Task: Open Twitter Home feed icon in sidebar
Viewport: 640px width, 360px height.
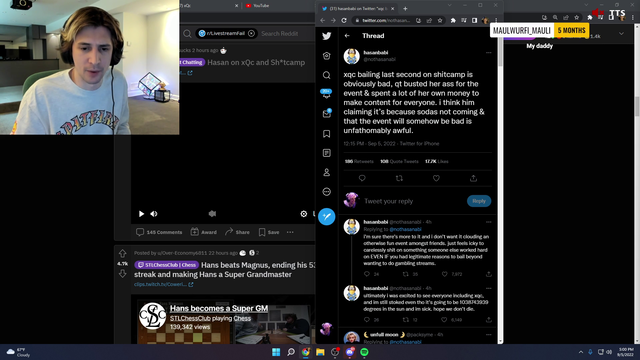Action: (x=327, y=56)
